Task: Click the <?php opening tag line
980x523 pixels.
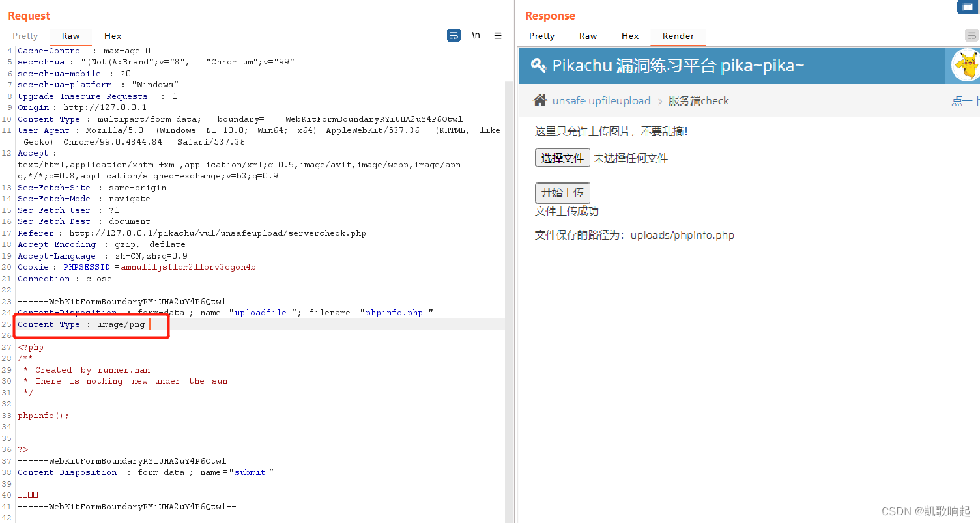Action: point(31,347)
